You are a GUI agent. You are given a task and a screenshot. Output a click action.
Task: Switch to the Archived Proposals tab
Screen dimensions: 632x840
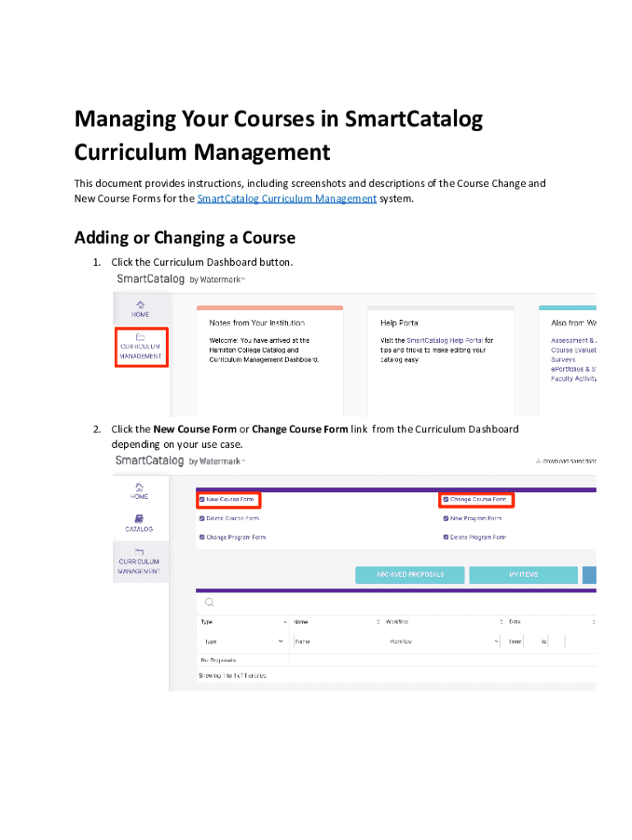[x=410, y=575]
